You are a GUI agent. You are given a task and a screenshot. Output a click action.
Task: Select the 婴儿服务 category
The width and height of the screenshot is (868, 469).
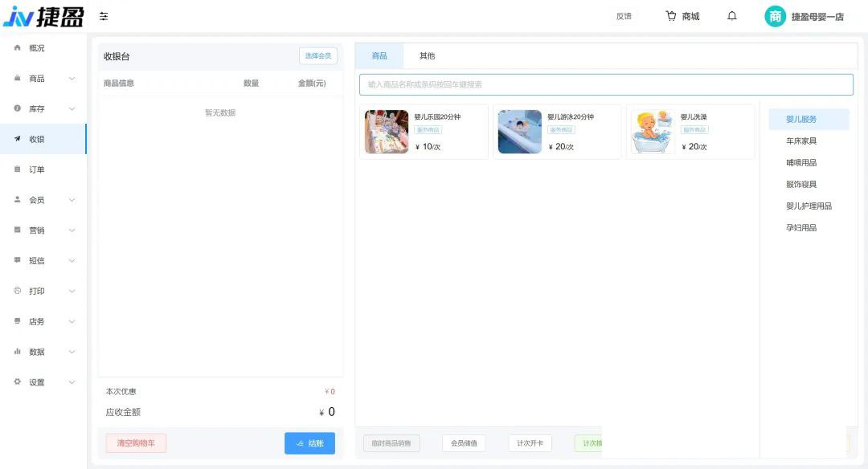point(809,120)
